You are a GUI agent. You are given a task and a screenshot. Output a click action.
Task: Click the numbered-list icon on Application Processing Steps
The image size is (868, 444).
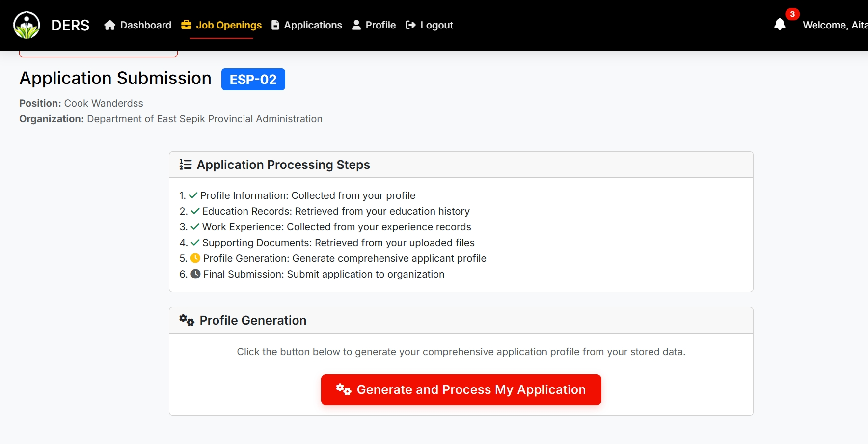[185, 165]
